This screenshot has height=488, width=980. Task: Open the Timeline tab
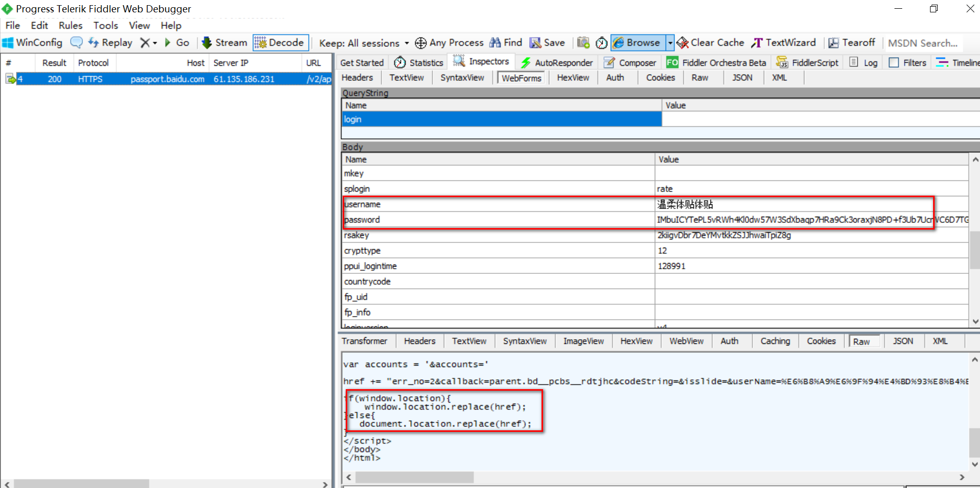tap(957, 63)
